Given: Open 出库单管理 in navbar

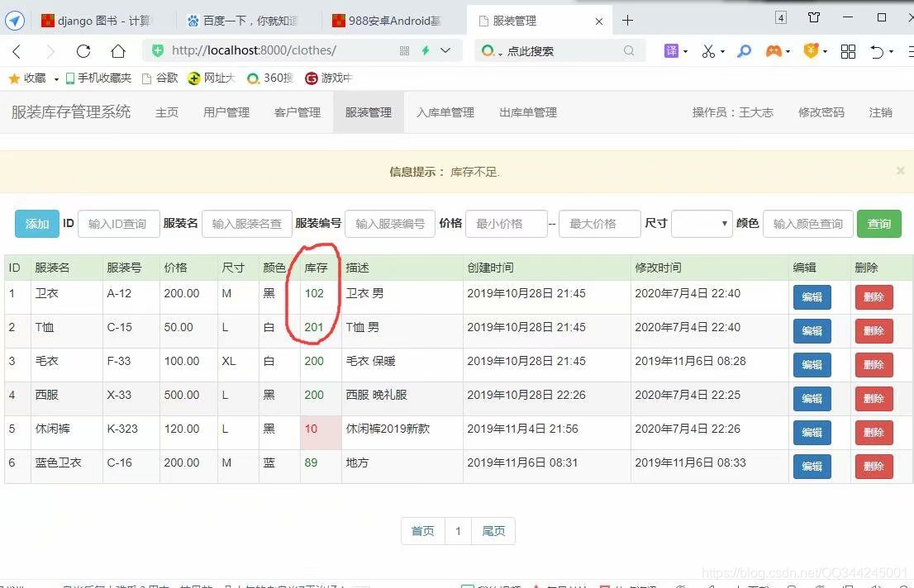Looking at the screenshot, I should click(x=528, y=112).
